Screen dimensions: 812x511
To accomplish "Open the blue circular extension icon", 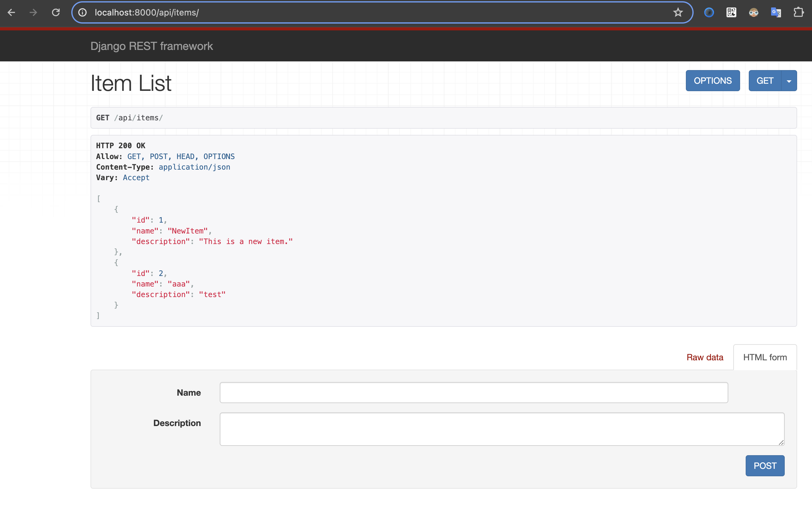I will (708, 12).
